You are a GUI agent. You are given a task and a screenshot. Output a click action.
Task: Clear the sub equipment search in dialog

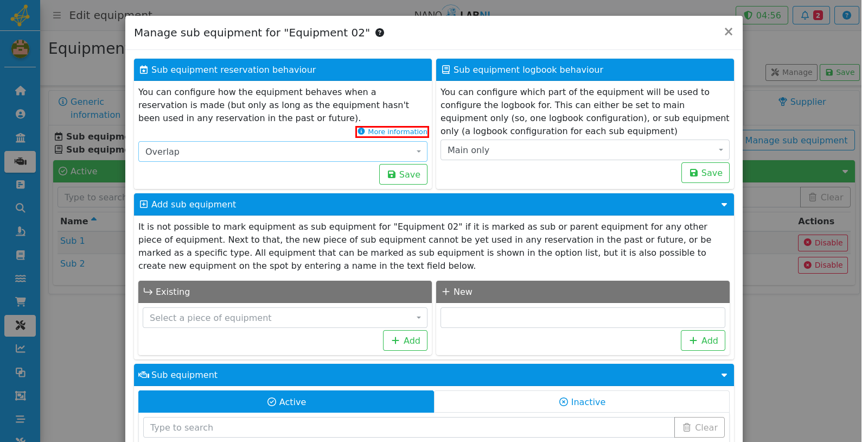[699, 427]
